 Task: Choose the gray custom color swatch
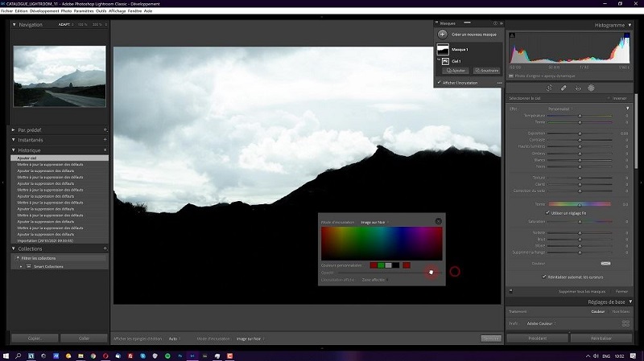pos(388,265)
